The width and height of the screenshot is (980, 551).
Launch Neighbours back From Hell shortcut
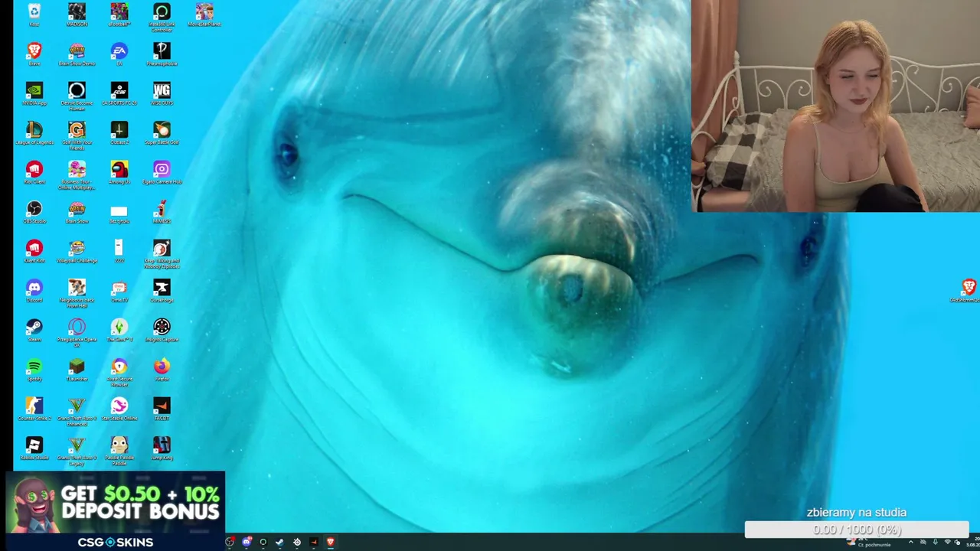(x=77, y=293)
